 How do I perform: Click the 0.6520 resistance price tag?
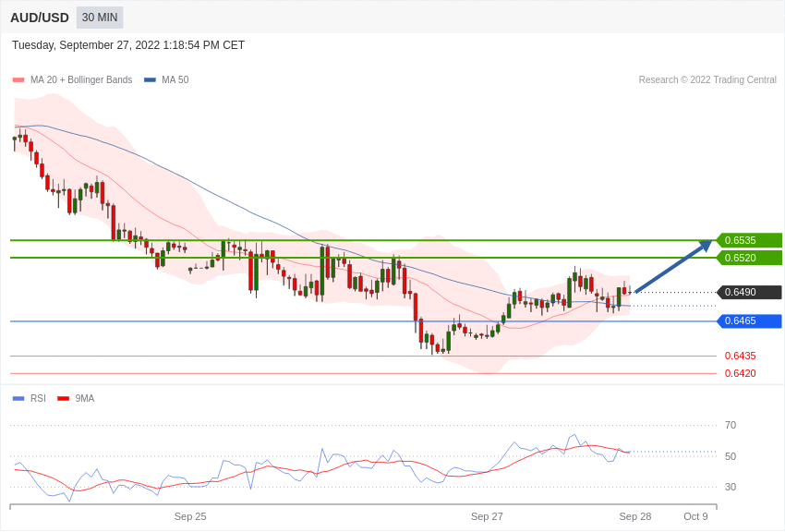[x=749, y=258]
